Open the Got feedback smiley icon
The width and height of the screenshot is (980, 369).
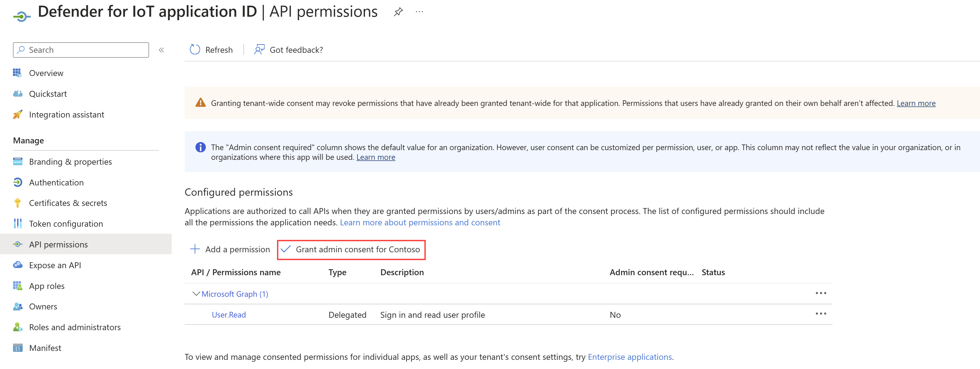pyautogui.click(x=259, y=49)
